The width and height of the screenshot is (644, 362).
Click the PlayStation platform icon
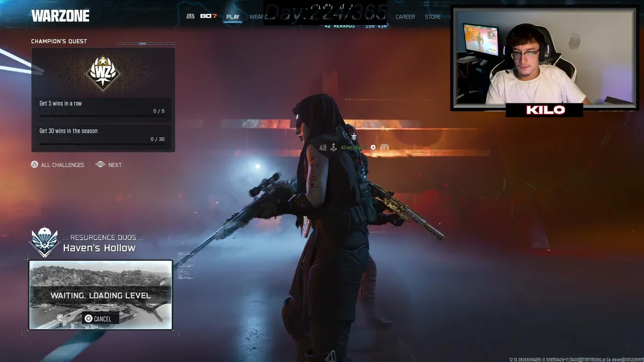(373, 147)
